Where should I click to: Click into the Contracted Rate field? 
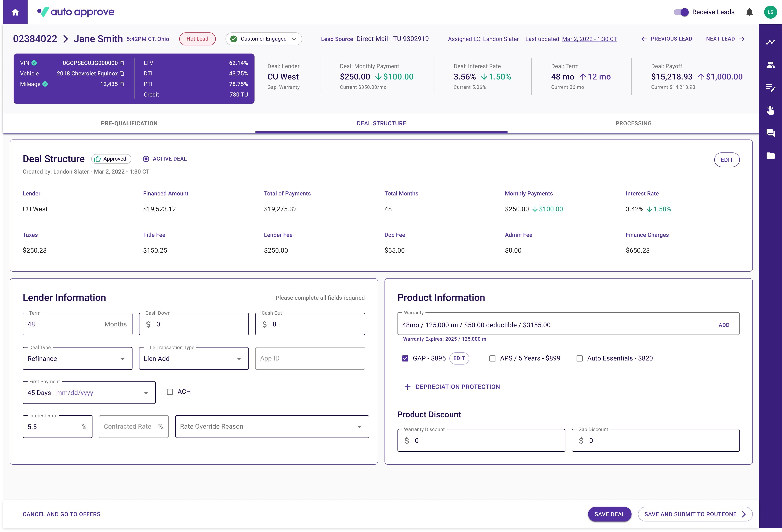[x=134, y=427]
